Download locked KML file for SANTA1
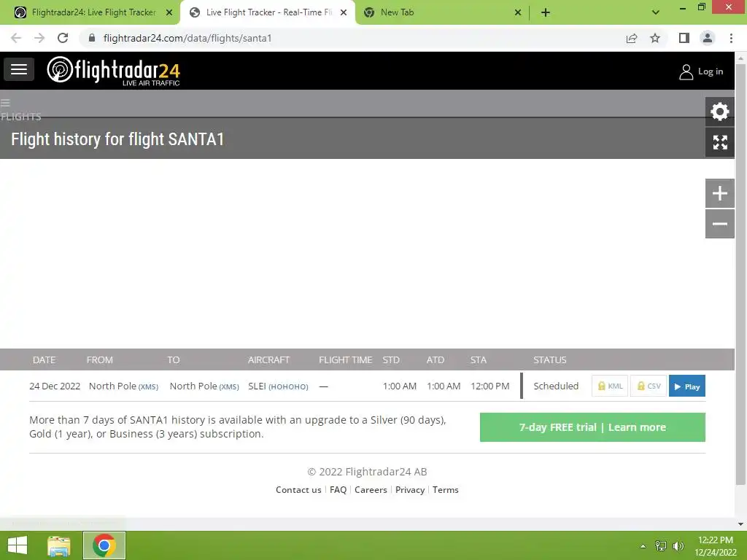This screenshot has height=560, width=747. click(x=610, y=386)
